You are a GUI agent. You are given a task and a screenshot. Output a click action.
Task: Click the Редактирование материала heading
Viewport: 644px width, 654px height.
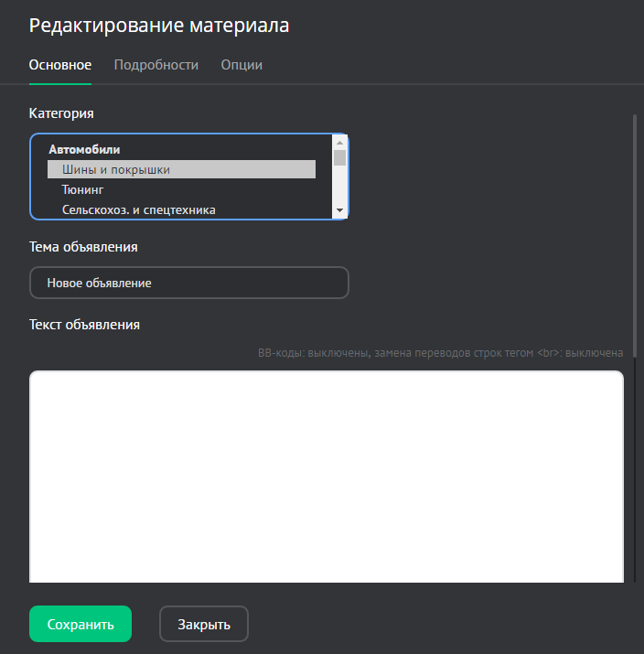click(159, 26)
